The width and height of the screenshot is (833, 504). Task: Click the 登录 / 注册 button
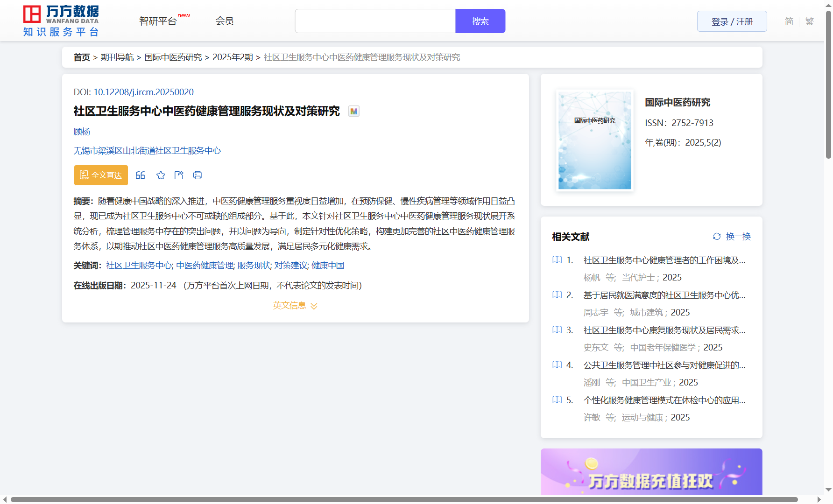pyautogui.click(x=732, y=21)
